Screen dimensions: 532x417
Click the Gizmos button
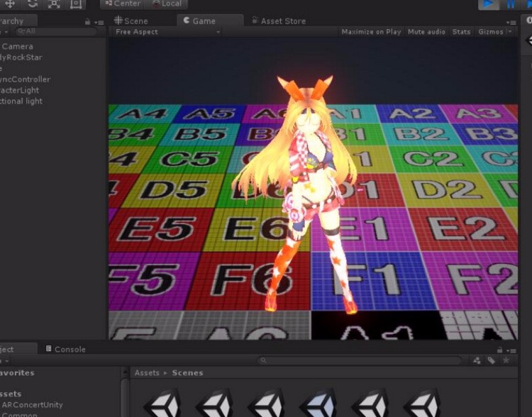[491, 32]
